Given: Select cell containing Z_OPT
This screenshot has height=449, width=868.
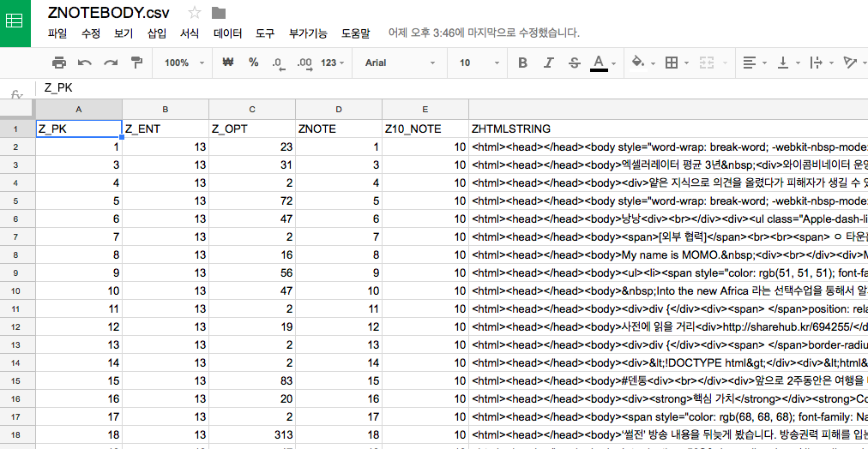Looking at the screenshot, I should [x=252, y=129].
